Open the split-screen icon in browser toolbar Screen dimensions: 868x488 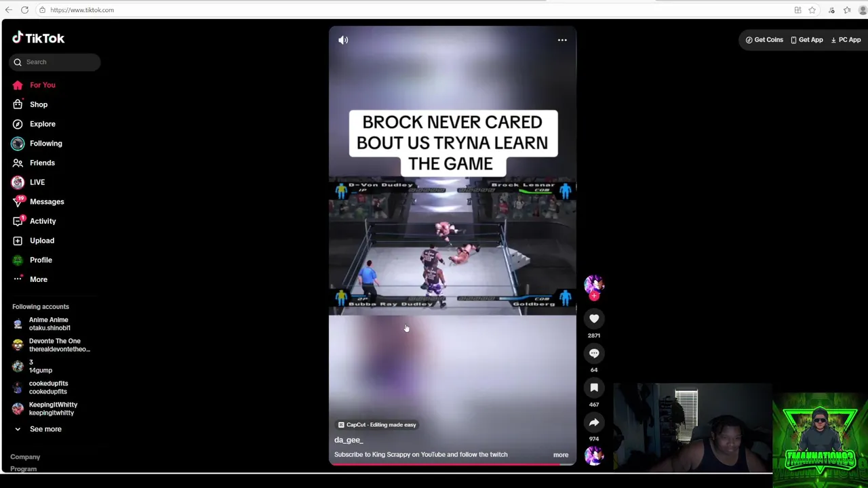pos(797,10)
